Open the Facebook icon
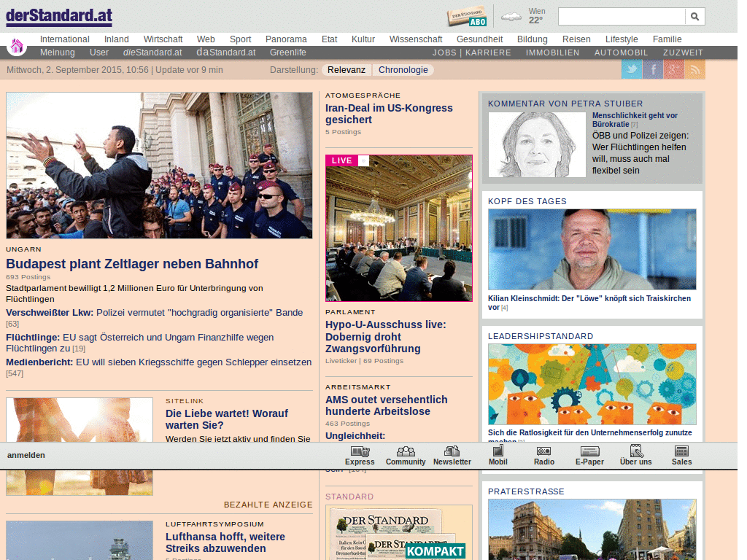 click(653, 69)
